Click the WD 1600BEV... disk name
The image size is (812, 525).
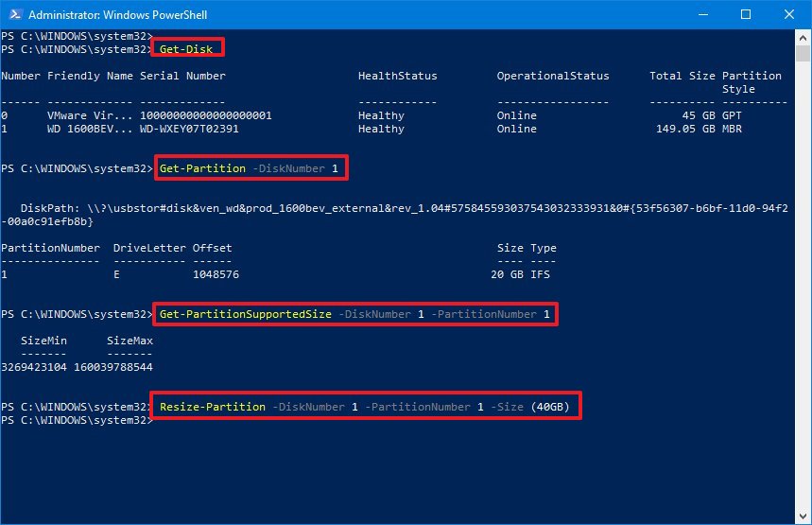point(90,129)
